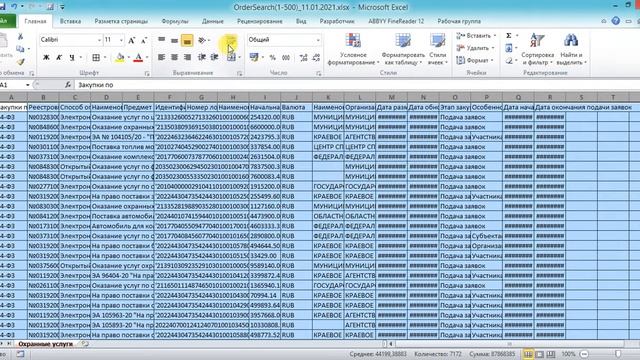Toggle underline Ч formatting
This screenshot has height=360, width=640.
72,58
